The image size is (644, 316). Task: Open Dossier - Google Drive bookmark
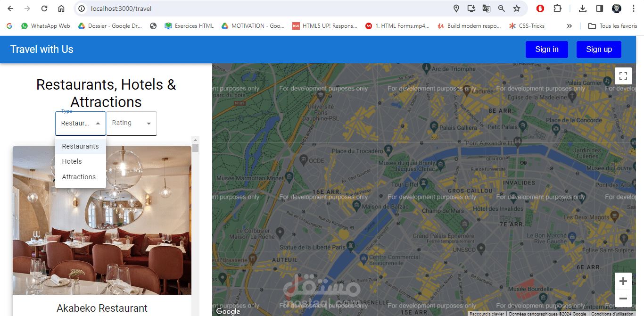coord(110,26)
